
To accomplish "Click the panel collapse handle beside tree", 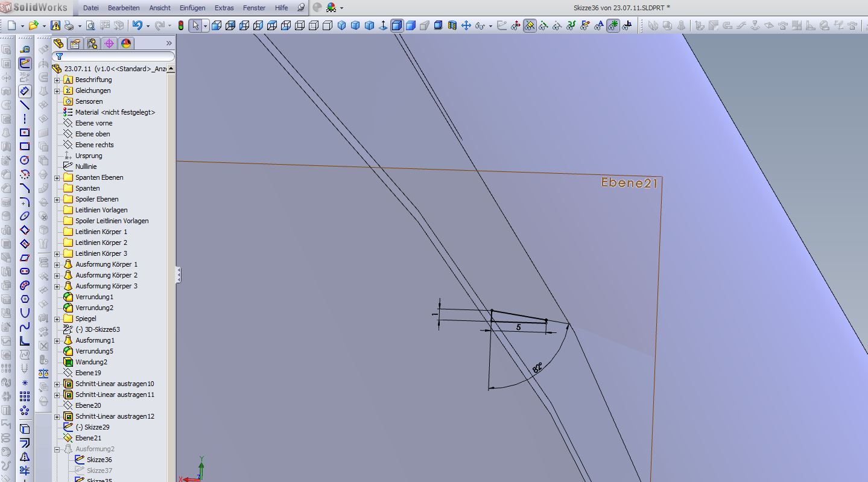I will point(178,275).
